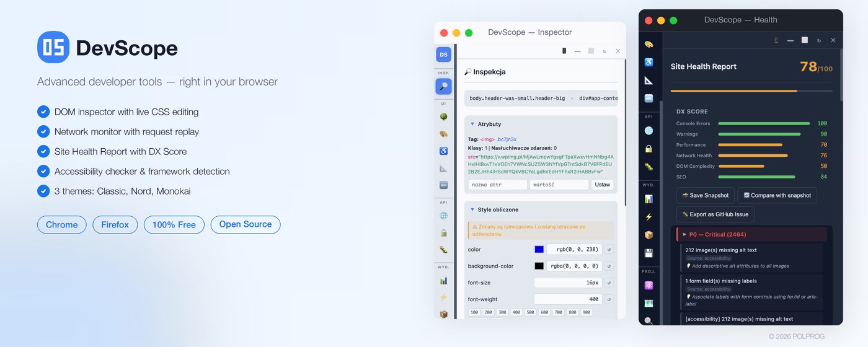Click the refresh icon in Inspector toolbar
The image size is (868, 347).
[x=604, y=51]
